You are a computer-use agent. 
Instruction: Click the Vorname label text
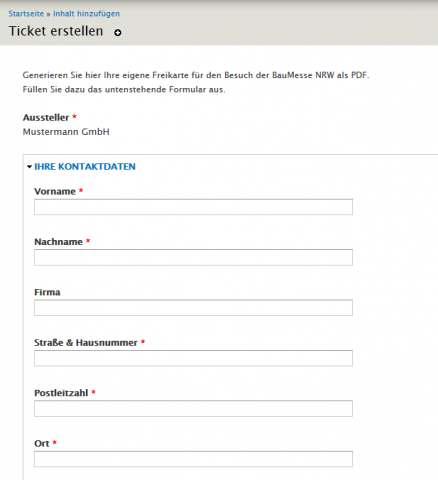pyautogui.click(x=55, y=192)
